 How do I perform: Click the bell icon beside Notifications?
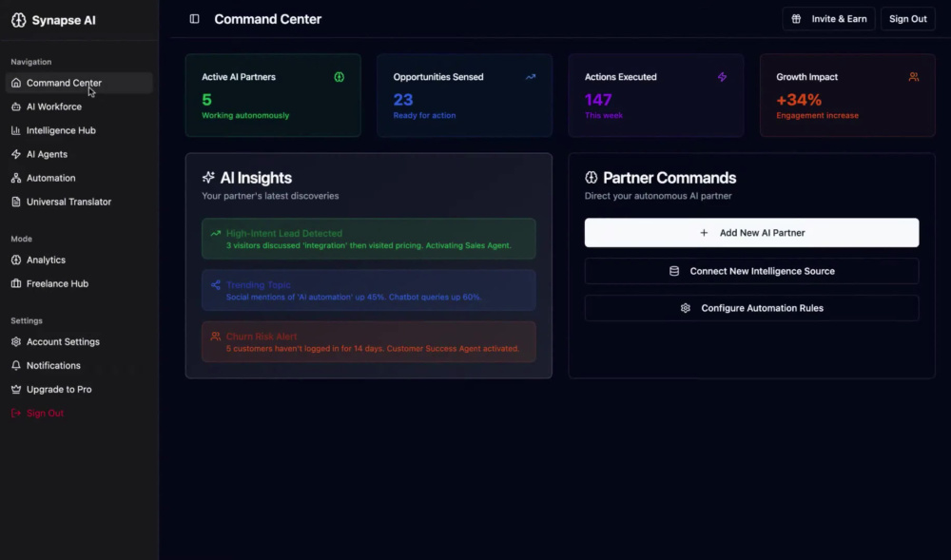click(16, 365)
